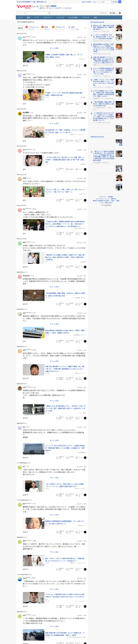This screenshot has width=138, height=644.
Task: Click the なるほど reaction on sak's comment
Action: [x=70, y=418]
